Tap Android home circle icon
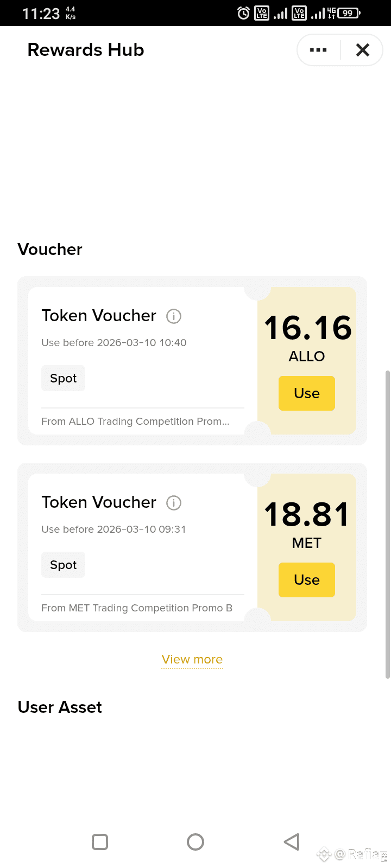The height and width of the screenshot is (868, 391). (x=195, y=842)
